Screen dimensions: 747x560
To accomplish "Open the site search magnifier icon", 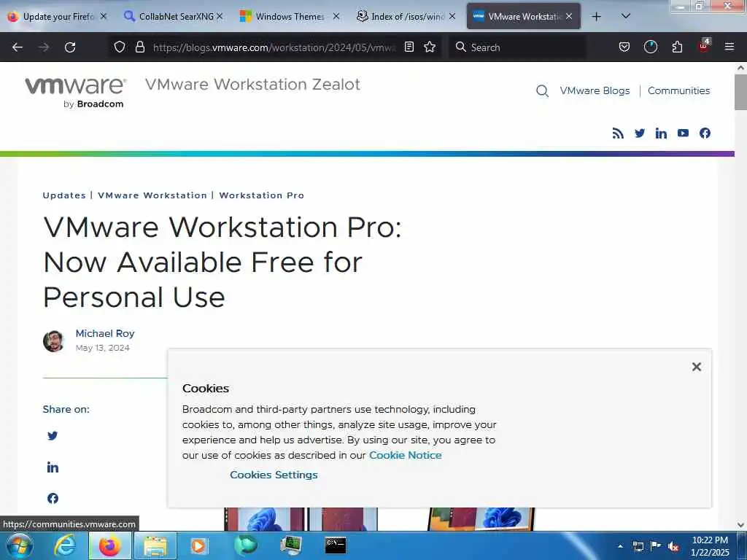I will point(542,90).
